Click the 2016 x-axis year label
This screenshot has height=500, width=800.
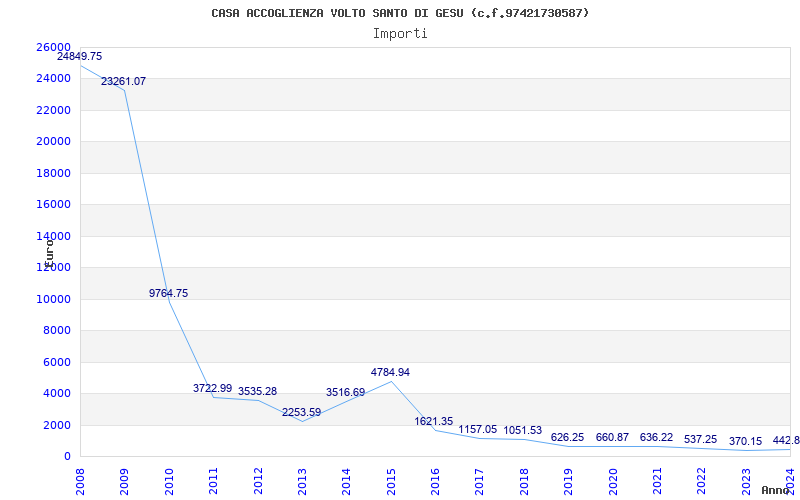pos(435,481)
